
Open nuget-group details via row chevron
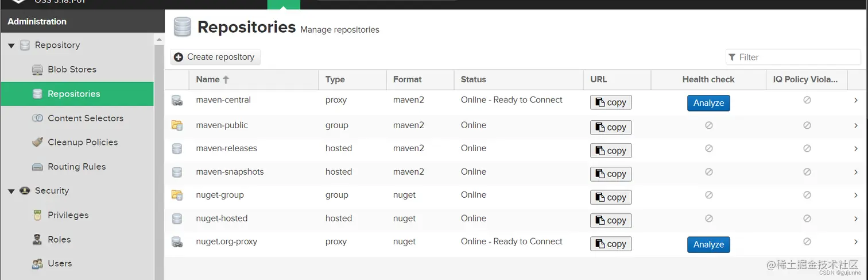[856, 195]
